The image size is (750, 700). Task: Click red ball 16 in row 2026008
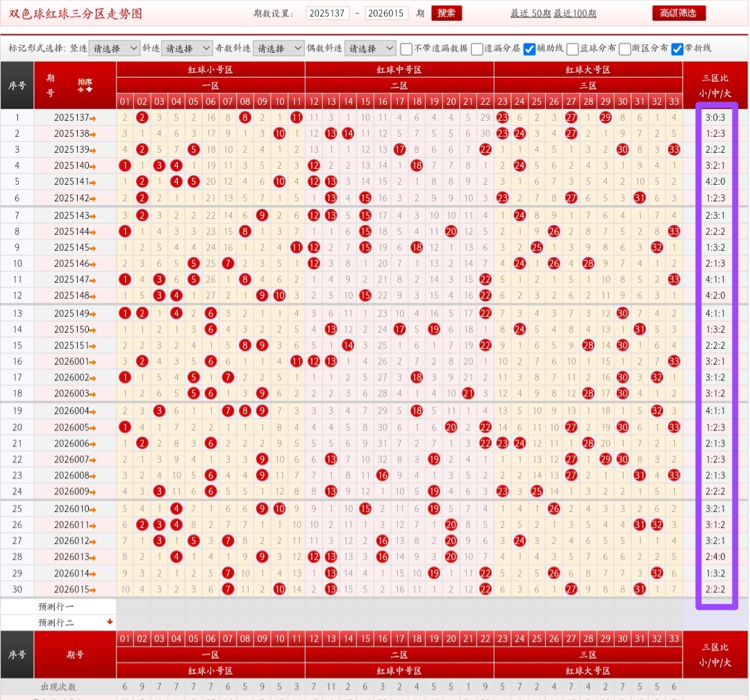382,475
